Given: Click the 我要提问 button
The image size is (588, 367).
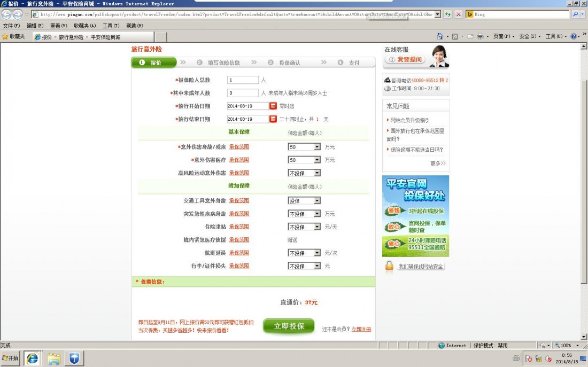Looking at the screenshot, I should pyautogui.click(x=405, y=60).
